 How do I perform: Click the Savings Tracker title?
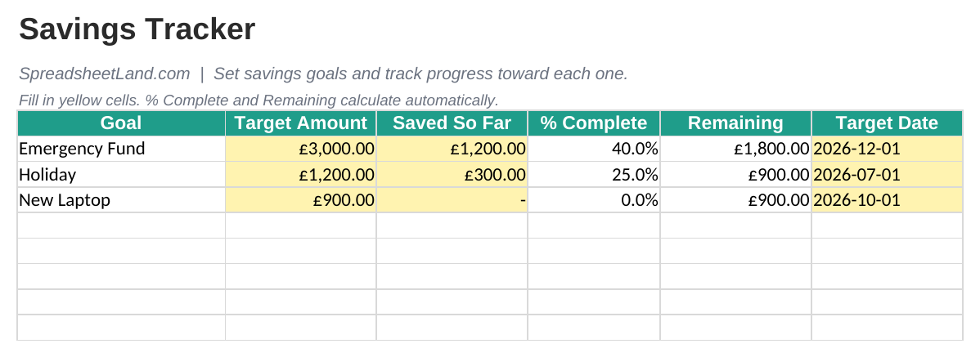click(x=137, y=29)
